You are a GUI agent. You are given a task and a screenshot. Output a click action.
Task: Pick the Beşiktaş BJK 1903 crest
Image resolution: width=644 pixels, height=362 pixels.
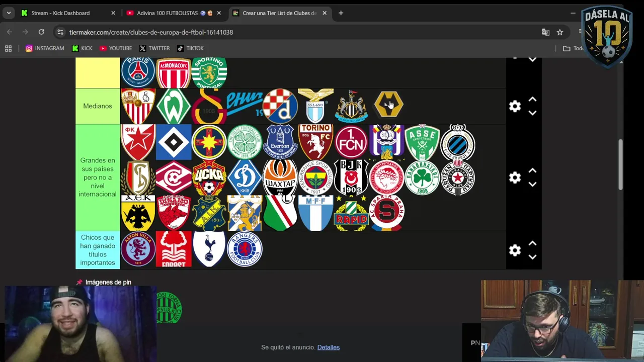coord(351,178)
